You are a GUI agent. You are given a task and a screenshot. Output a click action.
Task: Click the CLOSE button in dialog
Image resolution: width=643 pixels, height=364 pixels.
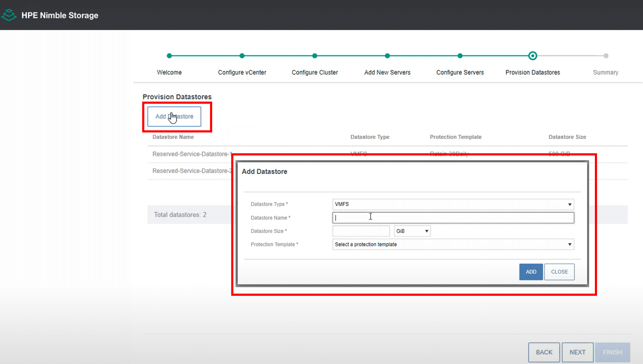559,272
